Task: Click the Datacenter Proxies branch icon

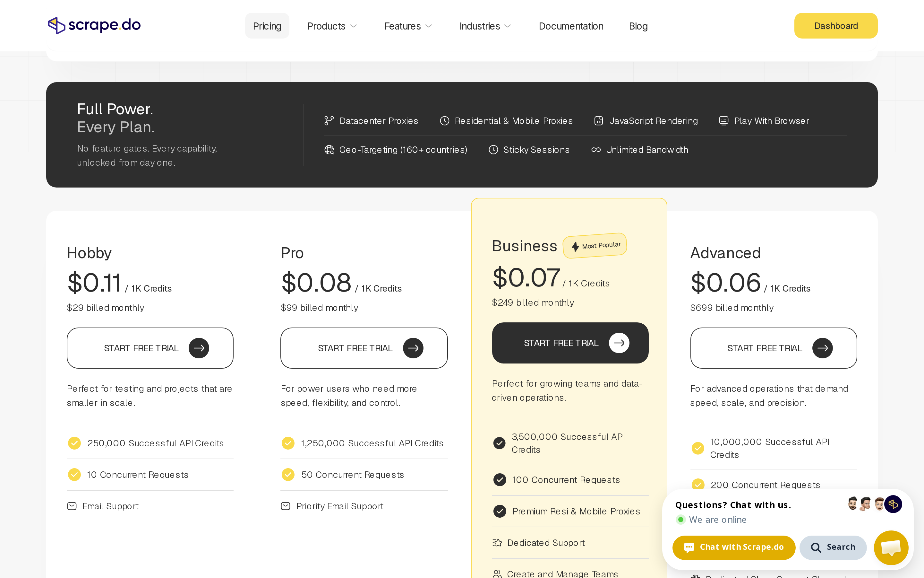Action: click(x=329, y=121)
